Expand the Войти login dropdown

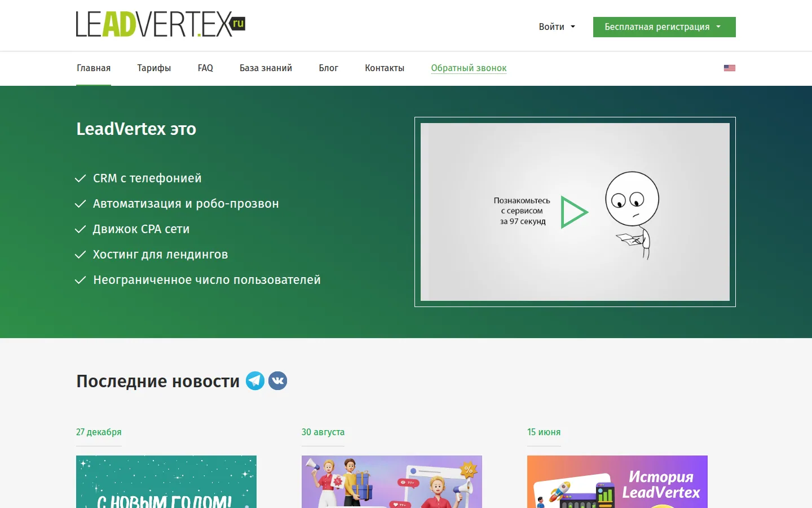pyautogui.click(x=557, y=27)
